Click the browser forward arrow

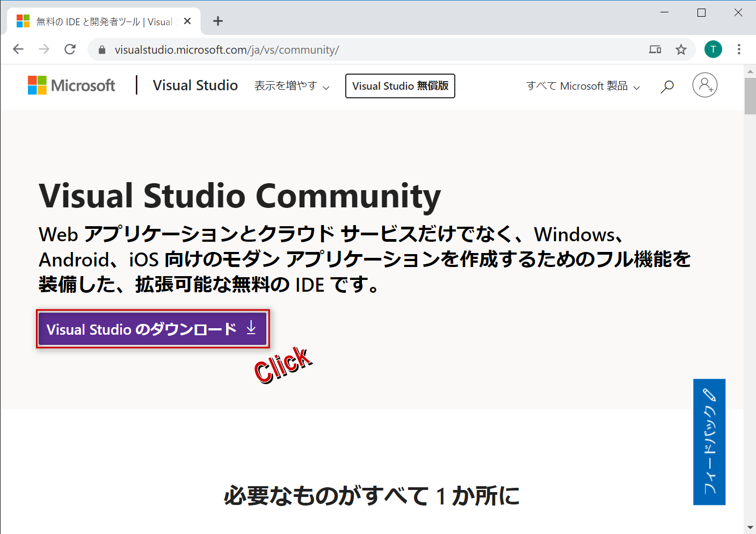pyautogui.click(x=44, y=49)
